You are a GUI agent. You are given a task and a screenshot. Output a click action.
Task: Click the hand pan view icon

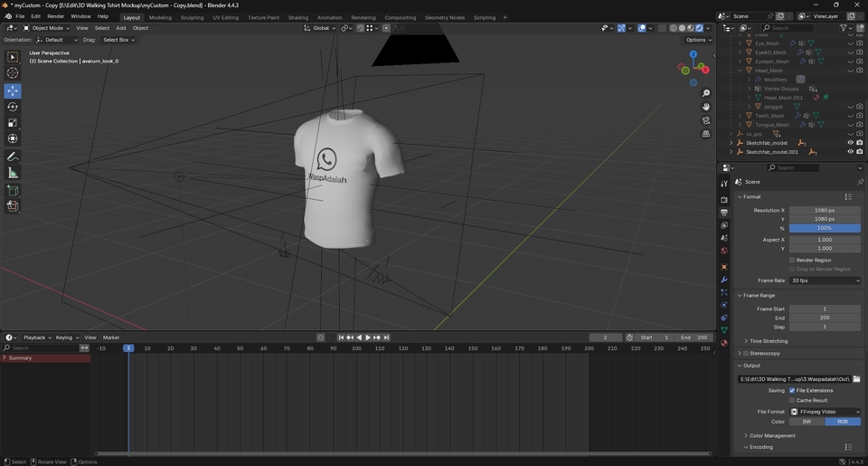click(x=706, y=107)
